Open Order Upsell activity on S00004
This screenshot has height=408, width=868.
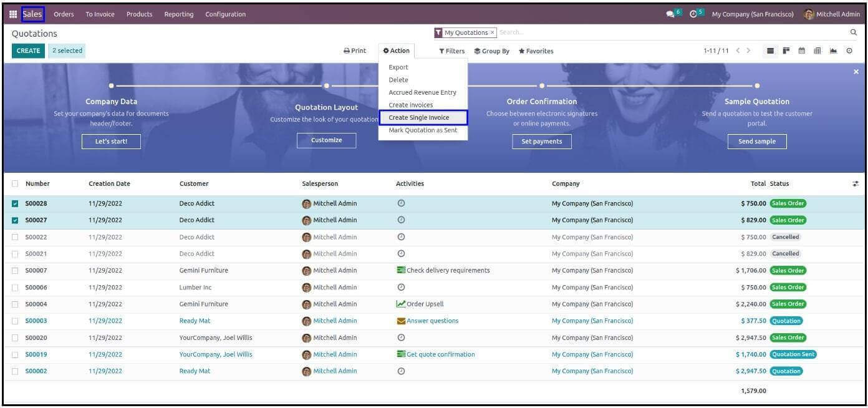[420, 304]
